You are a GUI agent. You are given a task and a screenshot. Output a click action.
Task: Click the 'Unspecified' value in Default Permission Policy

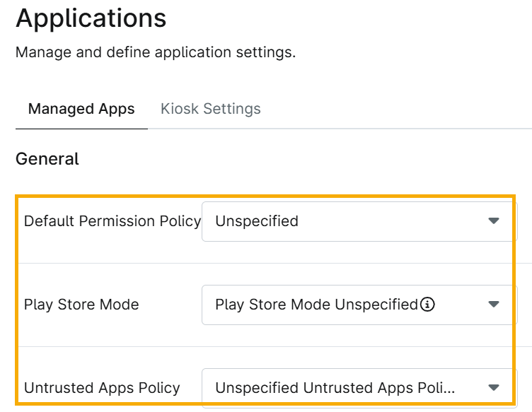(257, 221)
